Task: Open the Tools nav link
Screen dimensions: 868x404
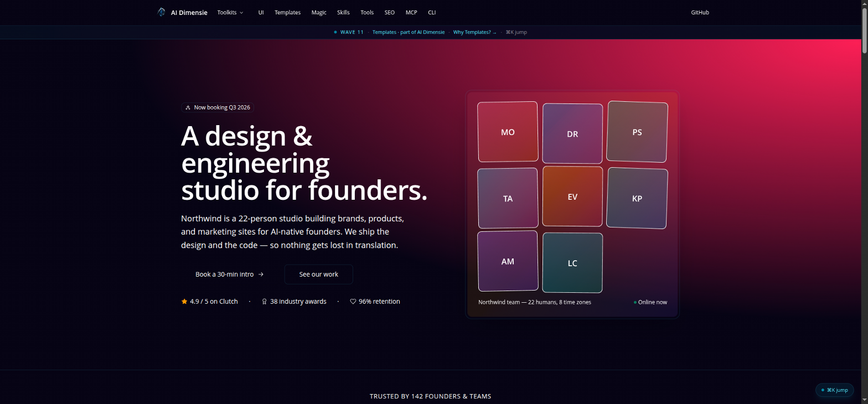Action: pyautogui.click(x=367, y=12)
